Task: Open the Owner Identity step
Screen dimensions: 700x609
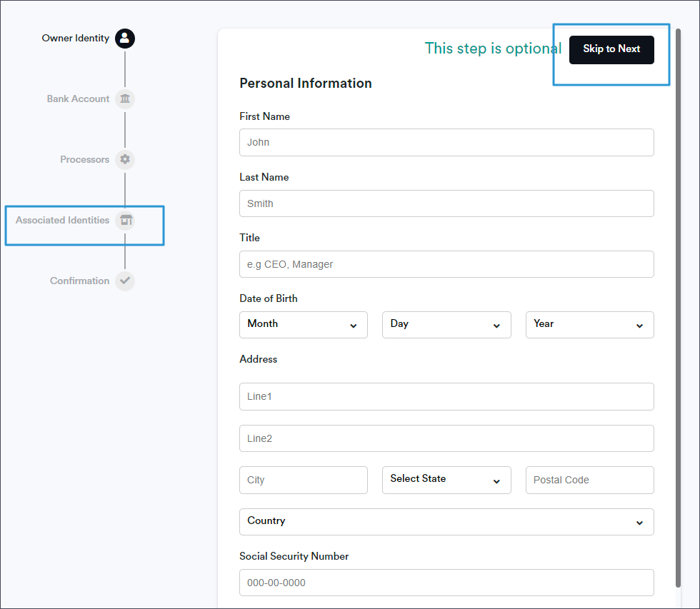Action: (x=76, y=39)
